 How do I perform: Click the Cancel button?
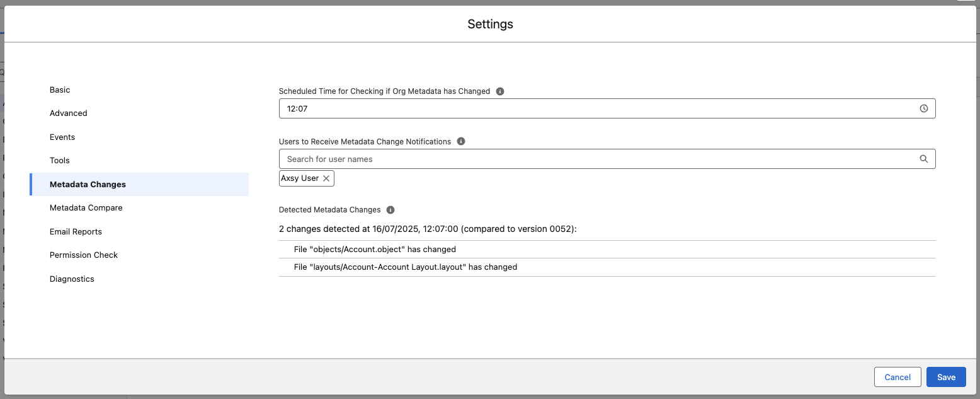click(897, 377)
